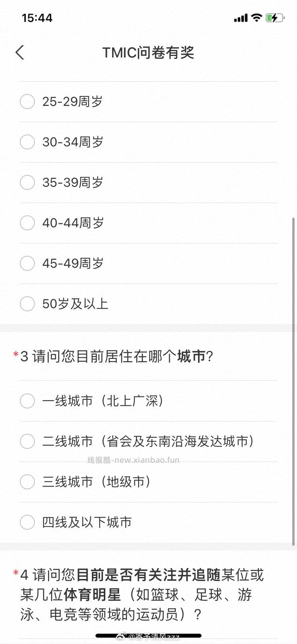Tap the TMIC问卷有奖 page title
The height and width of the screenshot is (644, 297).
[x=148, y=52]
